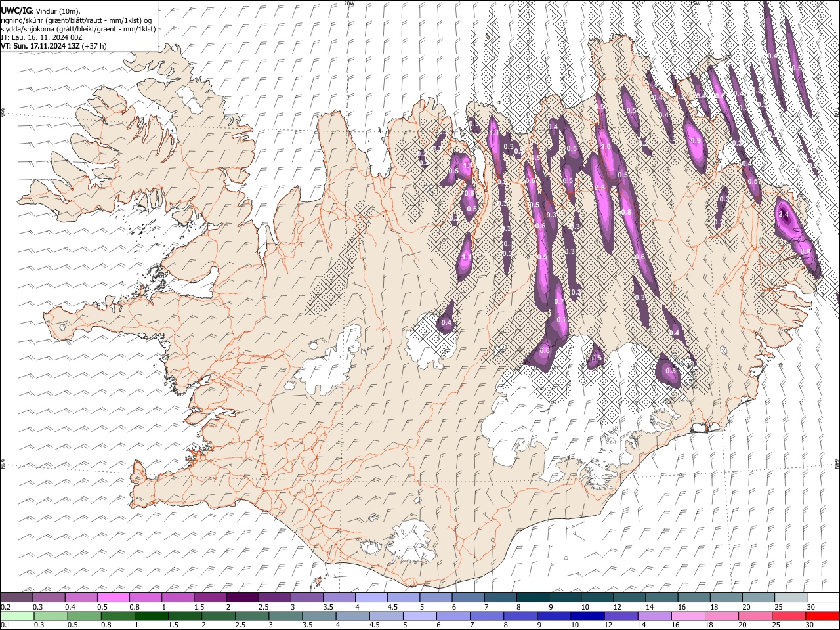Image resolution: width=840 pixels, height=630 pixels.
Task: Click the 'IT: Lau. 16. 11. 2024 00Z' line
Action: [41, 37]
